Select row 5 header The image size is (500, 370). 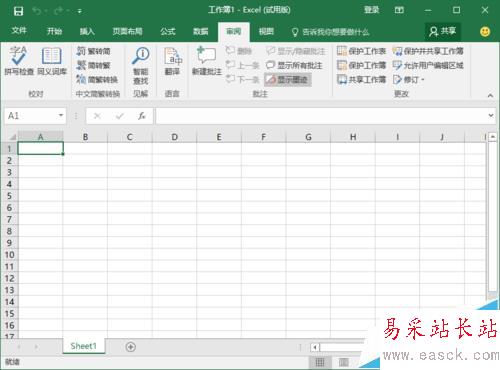9,196
